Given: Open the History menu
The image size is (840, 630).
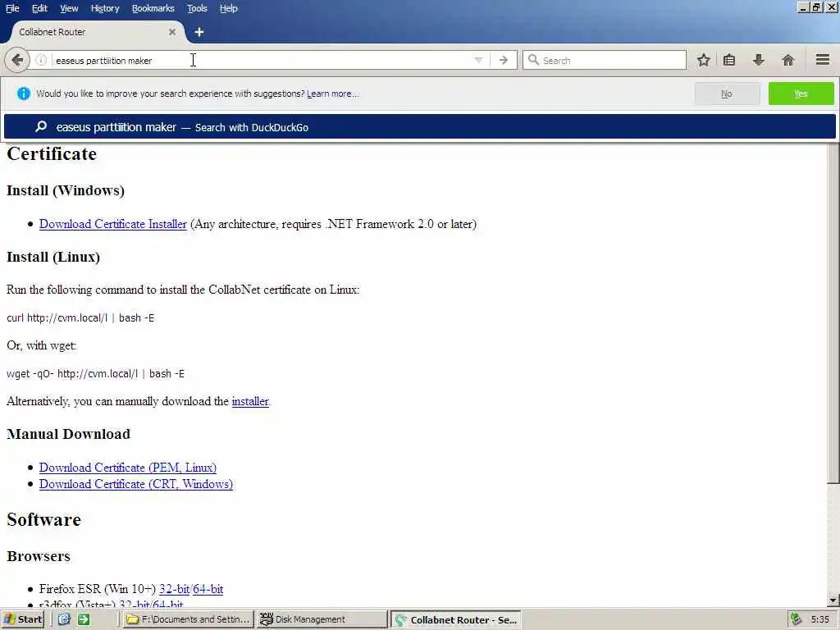Looking at the screenshot, I should click(105, 8).
